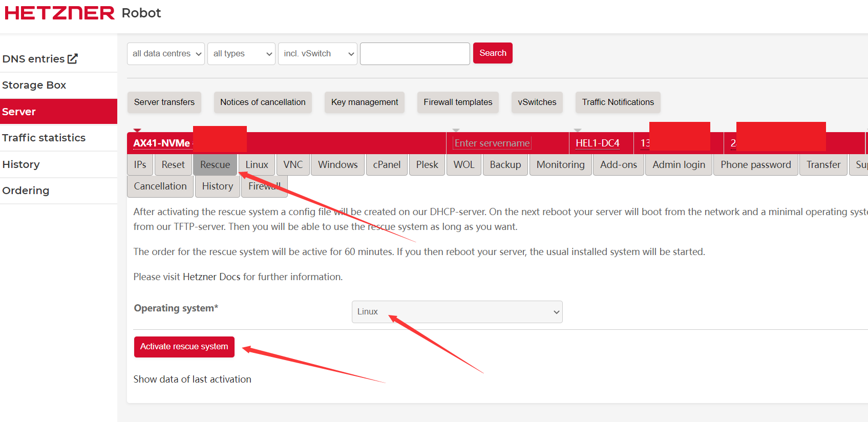The height and width of the screenshot is (422, 868).
Task: Focus the server search text field
Action: [415, 54]
